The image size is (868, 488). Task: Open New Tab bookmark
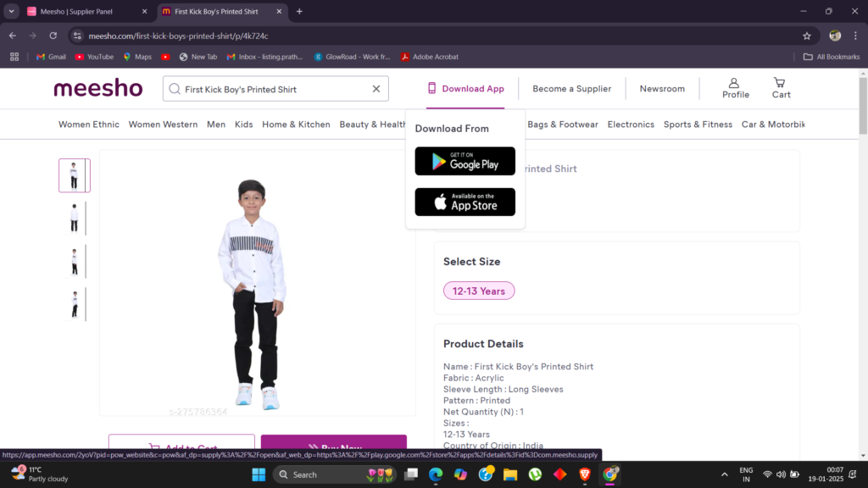198,57
